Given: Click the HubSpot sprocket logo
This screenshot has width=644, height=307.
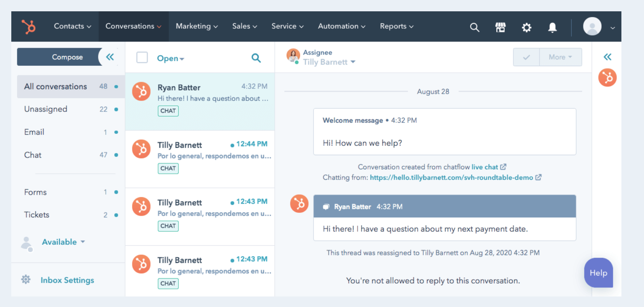Looking at the screenshot, I should (x=29, y=27).
